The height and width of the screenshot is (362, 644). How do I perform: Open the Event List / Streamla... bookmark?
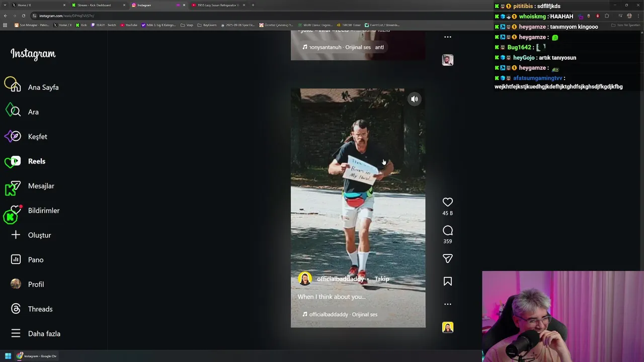point(382,25)
